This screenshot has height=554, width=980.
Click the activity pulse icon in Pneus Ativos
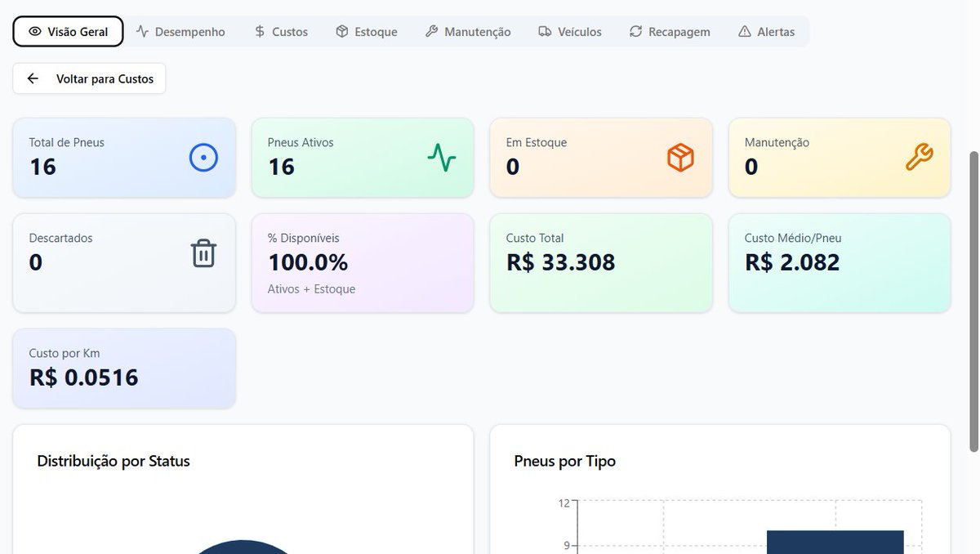tap(442, 157)
